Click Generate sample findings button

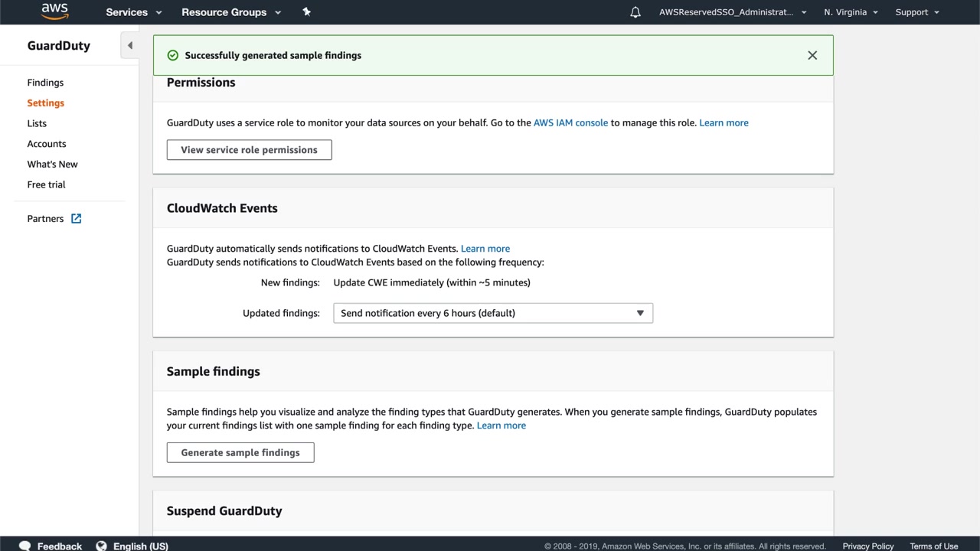coord(240,452)
